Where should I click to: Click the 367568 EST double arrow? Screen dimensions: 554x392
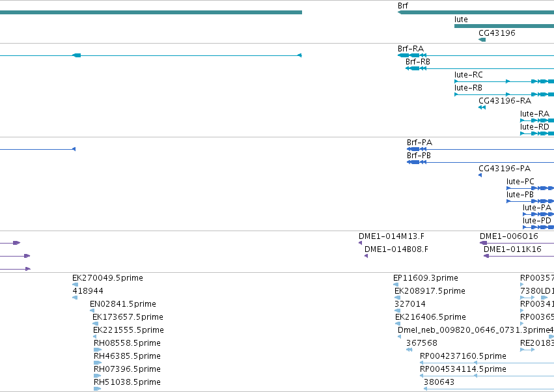click(x=409, y=350)
